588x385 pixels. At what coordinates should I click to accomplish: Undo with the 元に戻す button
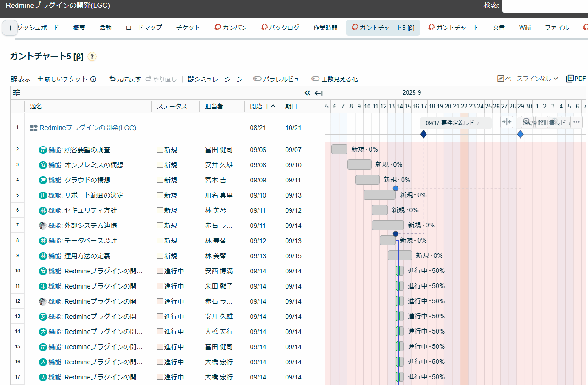click(x=125, y=79)
